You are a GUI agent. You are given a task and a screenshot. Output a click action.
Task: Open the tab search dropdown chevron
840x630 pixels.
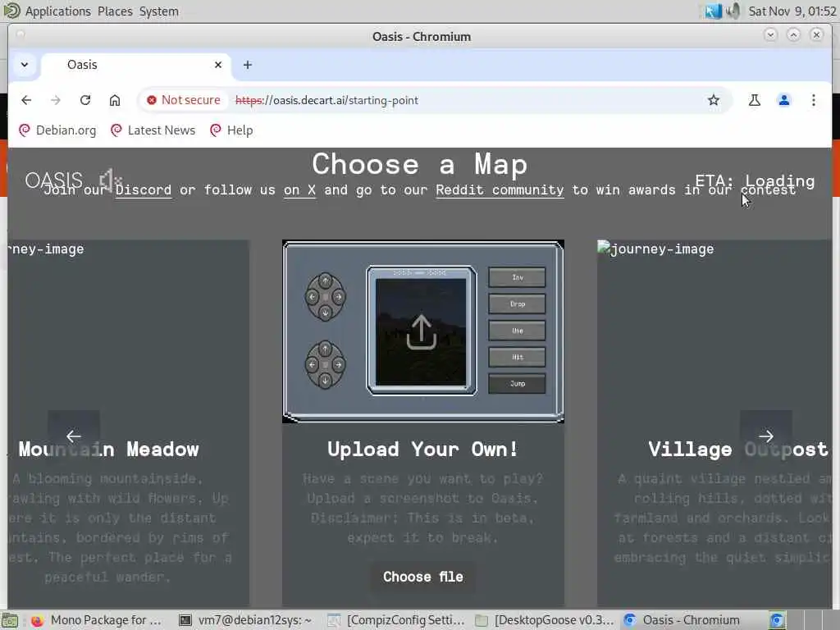[x=25, y=65]
